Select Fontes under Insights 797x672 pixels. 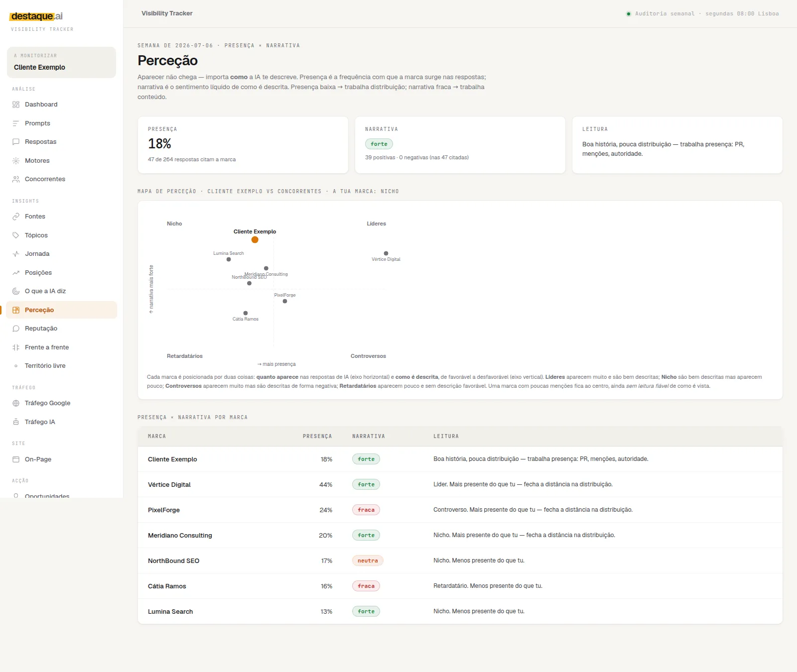62,217
